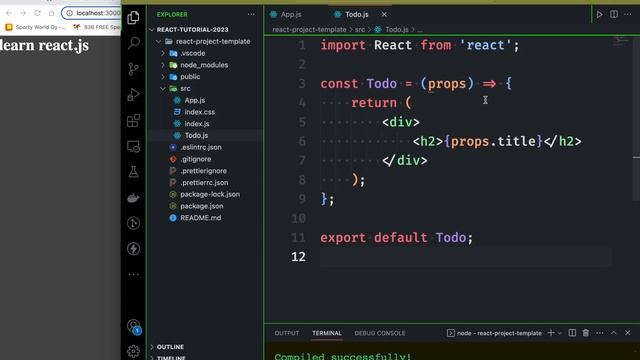
Task: Select the node terminal instance label
Action: pos(499,333)
